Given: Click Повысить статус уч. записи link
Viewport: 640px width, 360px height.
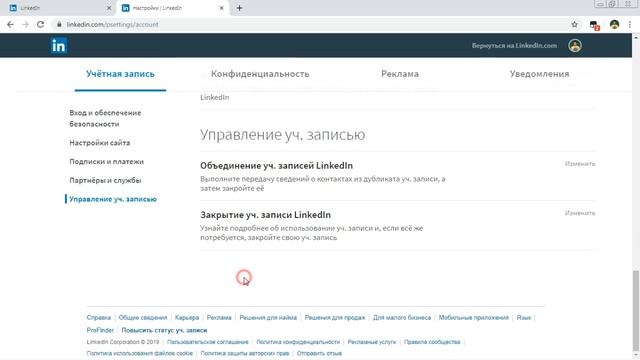Looking at the screenshot, I should (x=164, y=330).
